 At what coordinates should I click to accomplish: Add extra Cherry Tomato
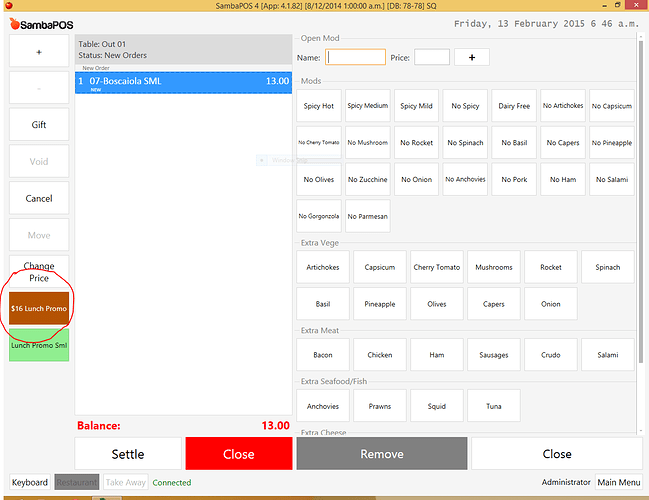click(x=437, y=267)
